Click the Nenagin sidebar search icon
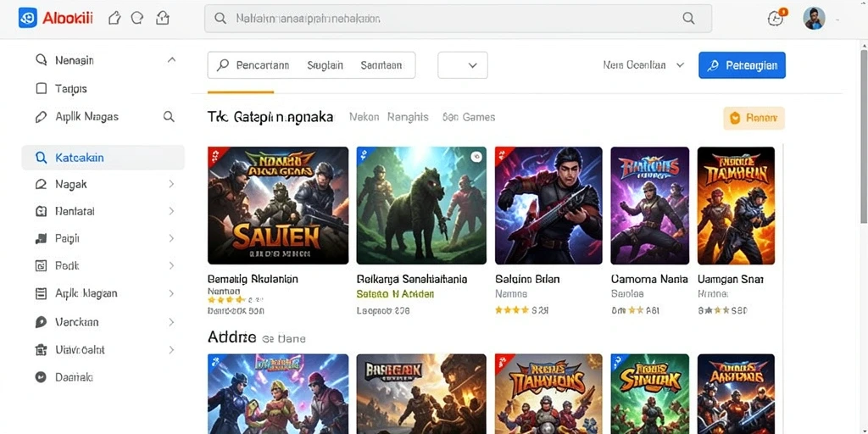This screenshot has width=868, height=434. tap(41, 60)
